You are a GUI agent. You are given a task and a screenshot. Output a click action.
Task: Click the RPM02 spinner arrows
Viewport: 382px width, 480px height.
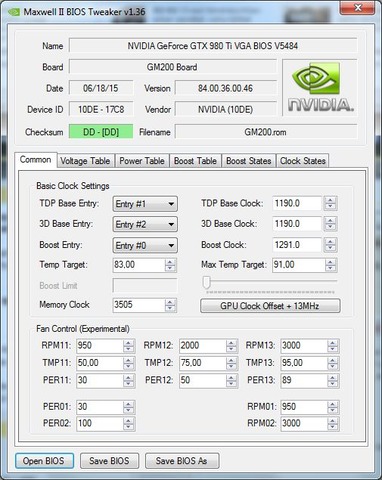pyautogui.click(x=333, y=424)
